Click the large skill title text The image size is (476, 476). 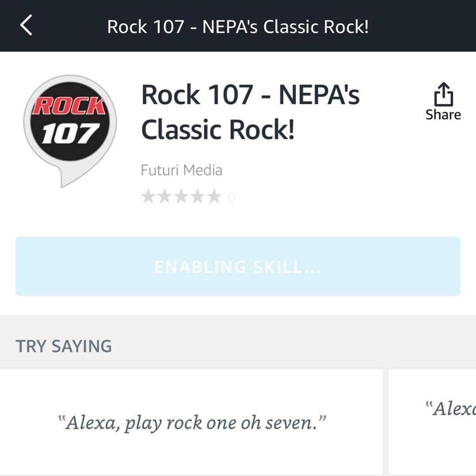tap(250, 112)
